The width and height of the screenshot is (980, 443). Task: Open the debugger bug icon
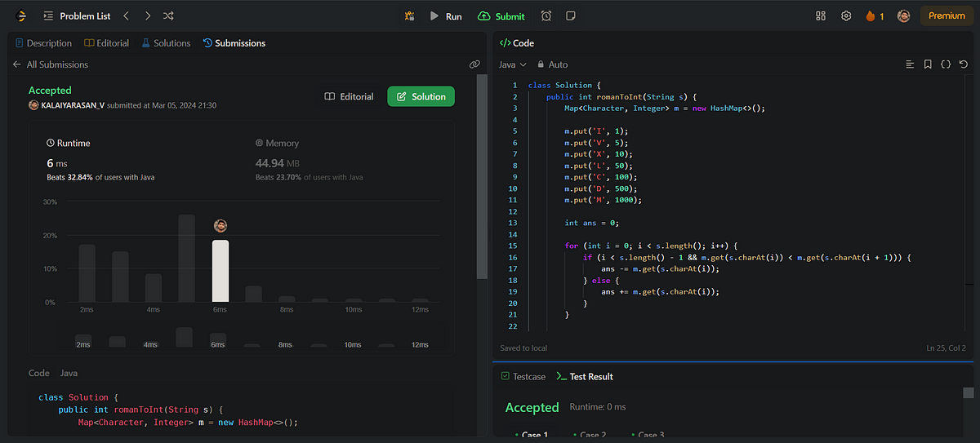click(x=409, y=16)
